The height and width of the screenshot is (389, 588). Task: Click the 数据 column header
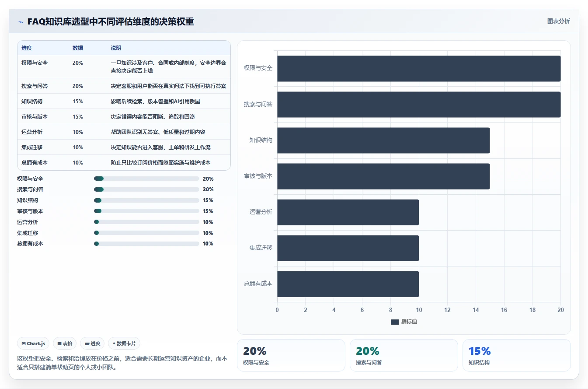point(78,48)
